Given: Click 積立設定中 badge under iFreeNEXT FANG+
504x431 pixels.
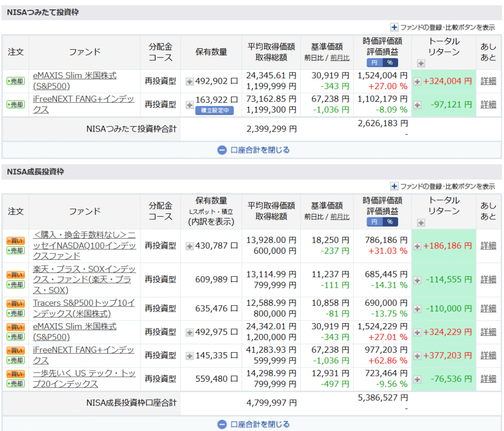Looking at the screenshot, I should 215,111.
